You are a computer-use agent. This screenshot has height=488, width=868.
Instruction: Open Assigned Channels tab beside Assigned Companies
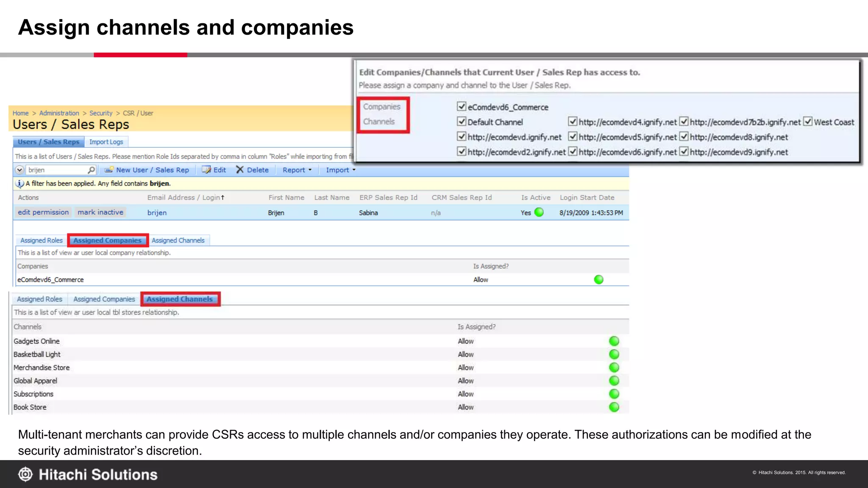coord(178,240)
